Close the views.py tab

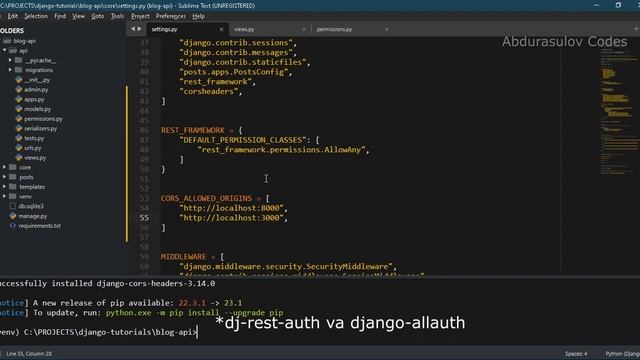pyautogui.click(x=304, y=29)
